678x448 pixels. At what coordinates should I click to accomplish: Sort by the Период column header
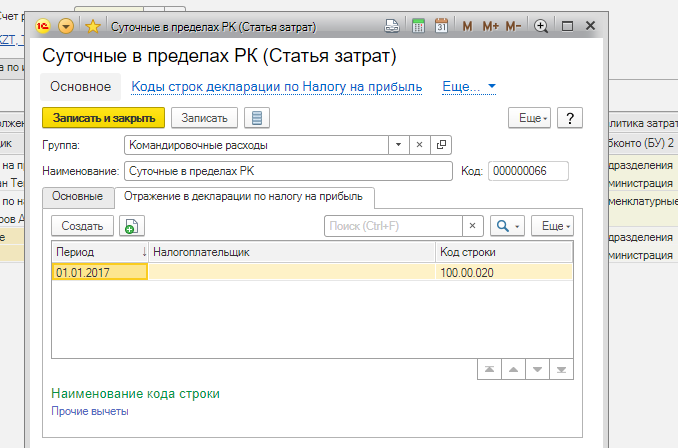[x=100, y=252]
